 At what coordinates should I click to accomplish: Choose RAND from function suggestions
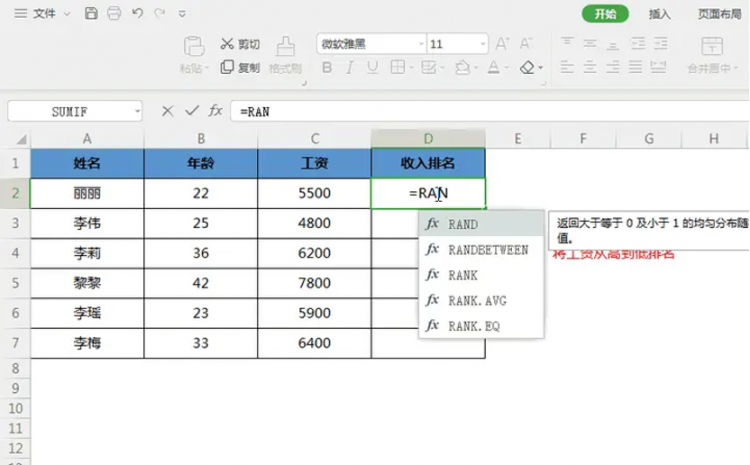pos(481,224)
